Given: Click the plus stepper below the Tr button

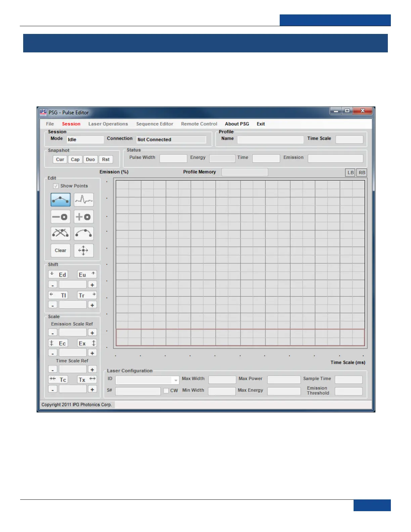Looking at the screenshot, I should 92,305.
